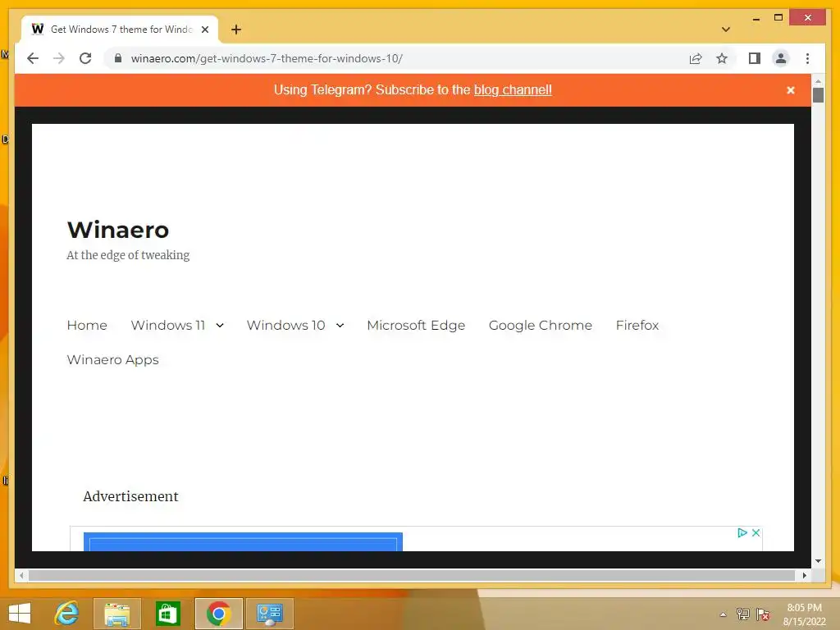Open a new tab
840x630 pixels.
point(236,30)
